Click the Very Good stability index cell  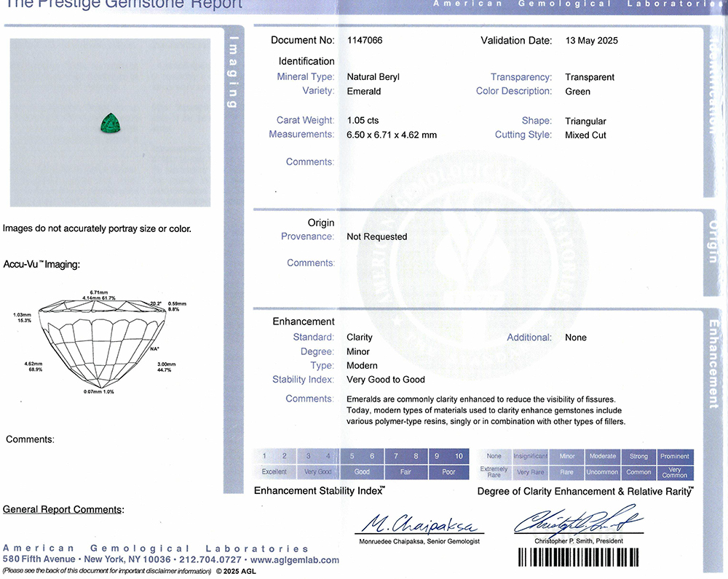318,471
